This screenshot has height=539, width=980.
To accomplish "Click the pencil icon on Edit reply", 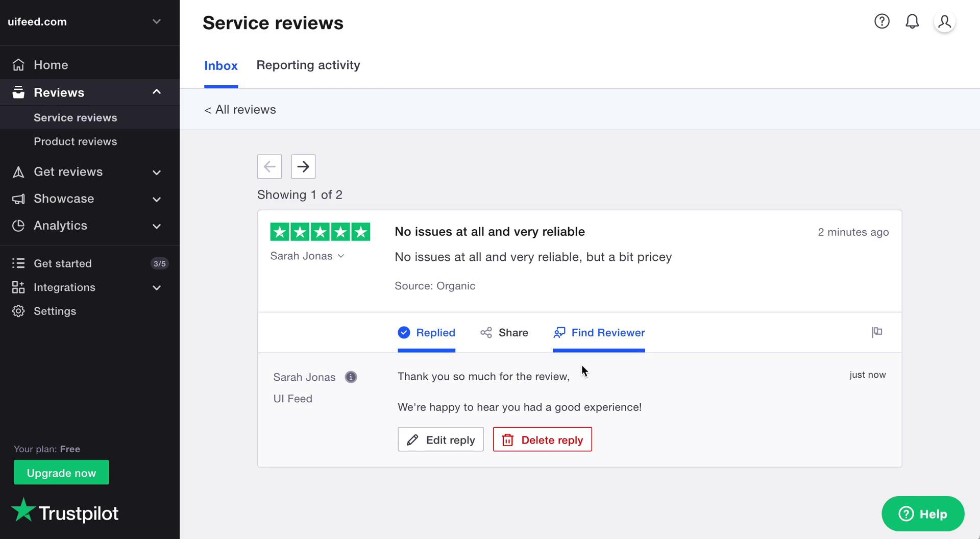I will [x=412, y=440].
